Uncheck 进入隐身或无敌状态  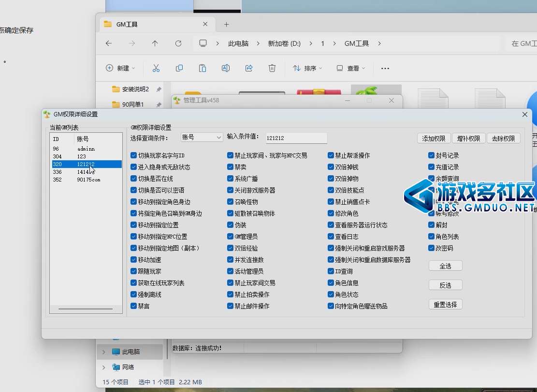pyautogui.click(x=134, y=167)
